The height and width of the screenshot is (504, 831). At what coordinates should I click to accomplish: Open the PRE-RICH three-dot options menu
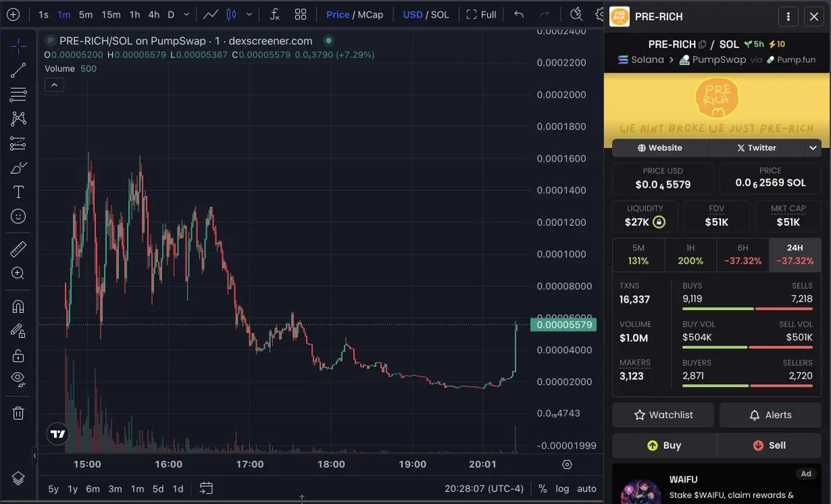click(x=787, y=17)
